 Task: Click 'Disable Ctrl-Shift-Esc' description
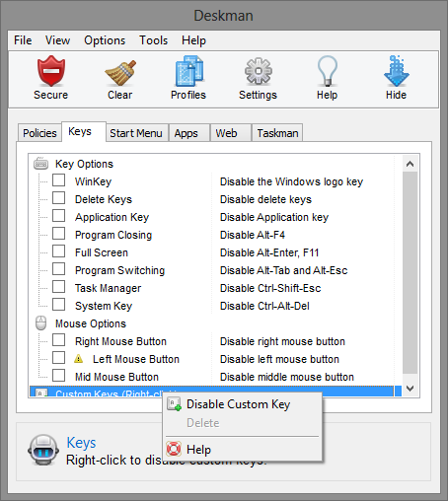(x=270, y=288)
